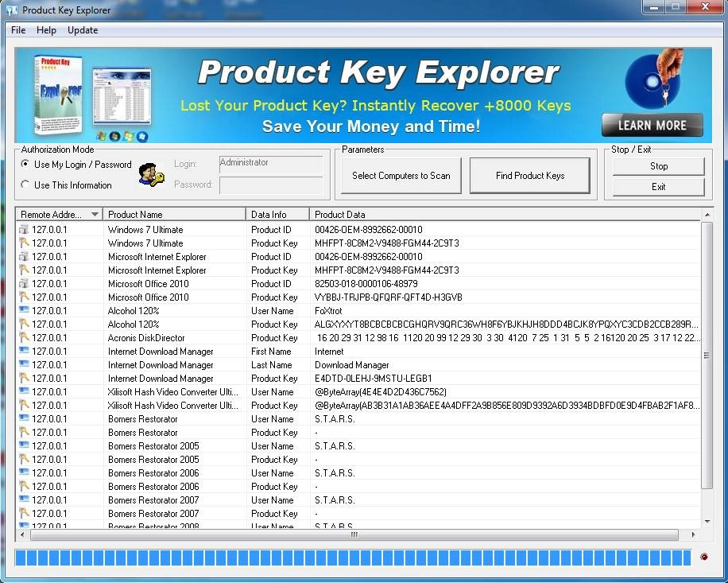
Task: Click the icon on the Bomers Restorator 2006 User Name row
Action: click(x=24, y=472)
